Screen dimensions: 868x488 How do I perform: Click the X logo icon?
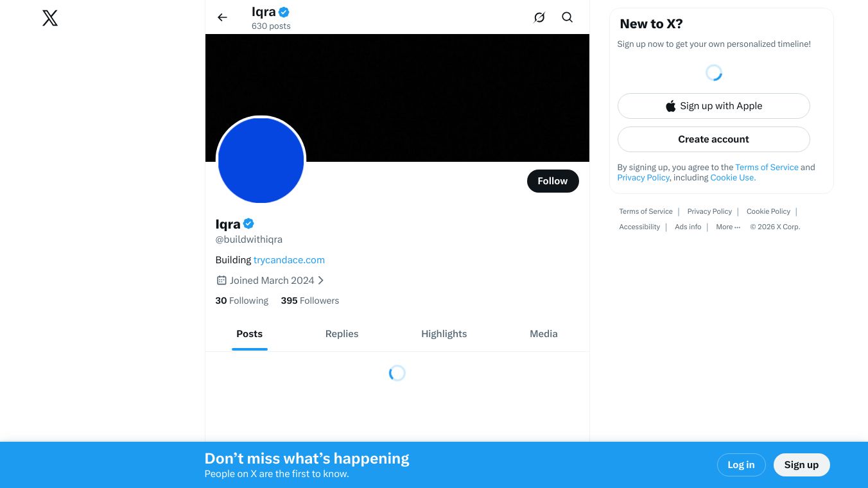[x=50, y=18]
